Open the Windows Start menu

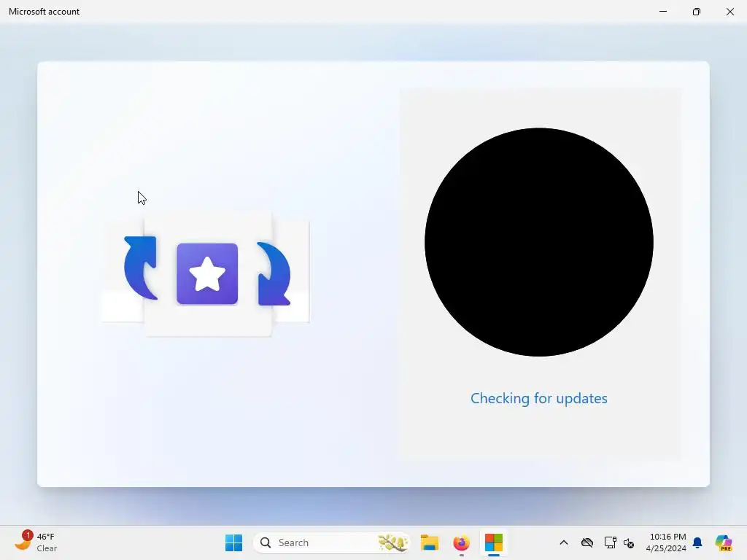[x=233, y=542]
